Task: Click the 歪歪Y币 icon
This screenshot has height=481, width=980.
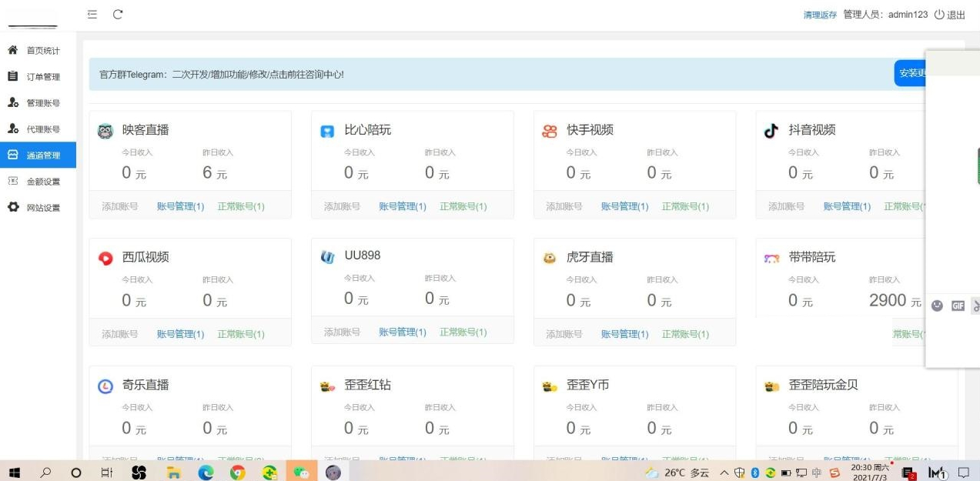Action: [x=550, y=386]
